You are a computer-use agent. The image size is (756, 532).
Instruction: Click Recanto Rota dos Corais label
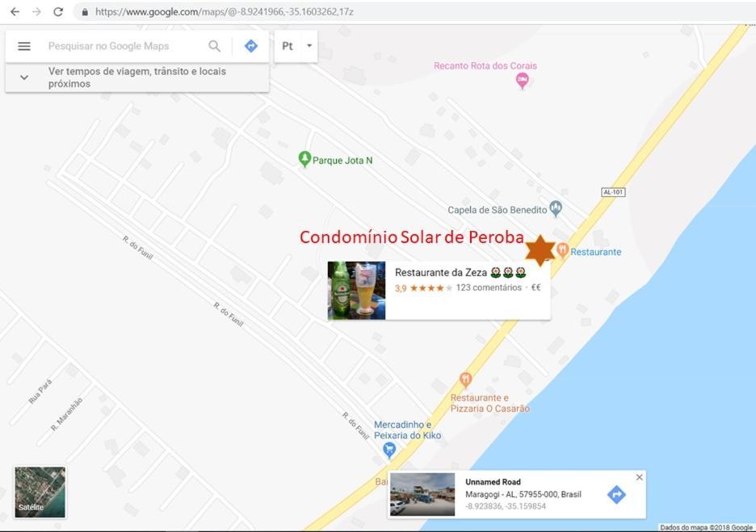pyautogui.click(x=485, y=65)
